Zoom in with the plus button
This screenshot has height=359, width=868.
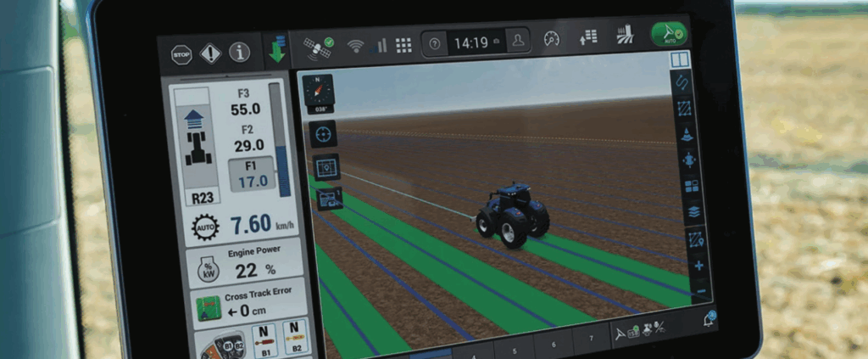[x=699, y=266]
